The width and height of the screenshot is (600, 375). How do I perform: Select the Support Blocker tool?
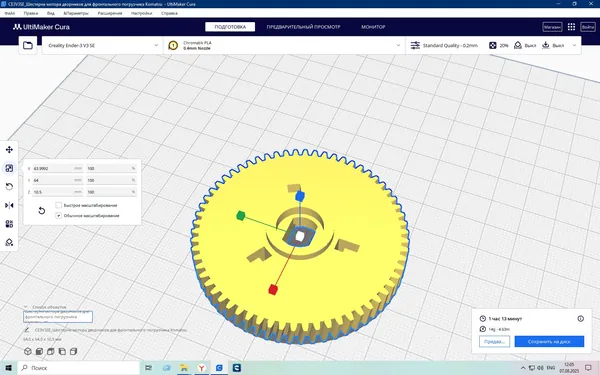coord(9,242)
